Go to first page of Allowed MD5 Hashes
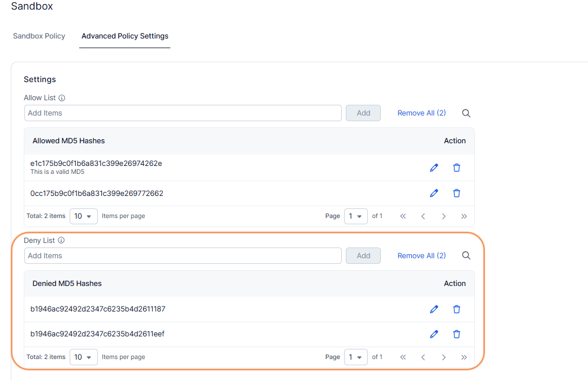The width and height of the screenshot is (588, 380). click(x=403, y=216)
